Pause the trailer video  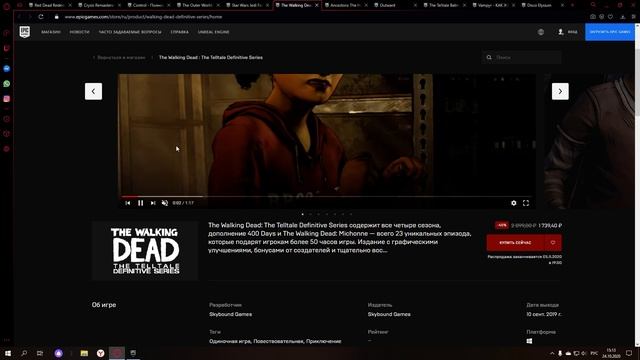140,203
